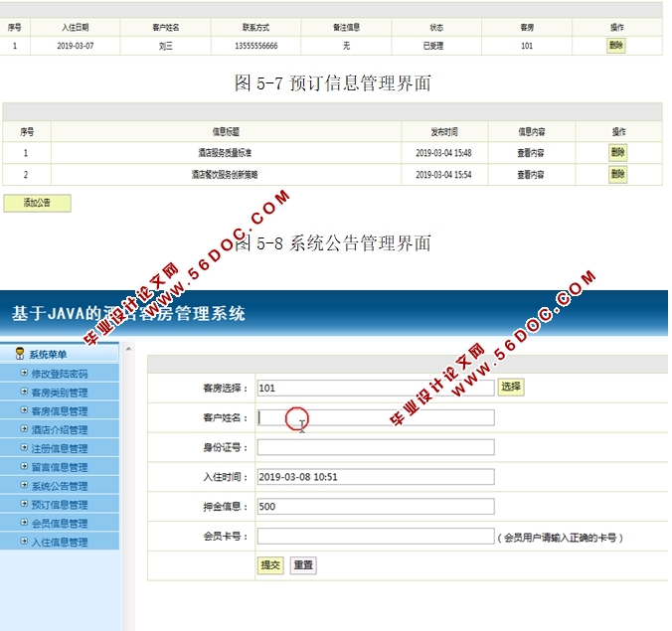Image resolution: width=672 pixels, height=631 pixels.
Task: Click the 2019-03-07 date cell
Action: 76,46
